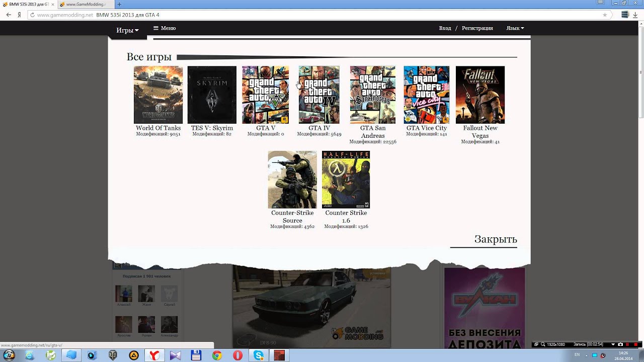644x362 pixels.
Task: Expand the Язык language dropdown
Action: pos(515,28)
